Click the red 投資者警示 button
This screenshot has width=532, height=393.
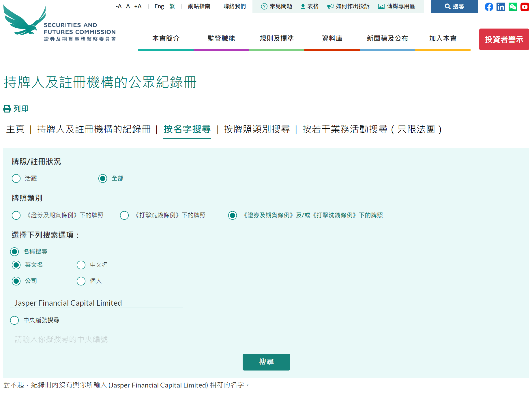[x=504, y=39]
